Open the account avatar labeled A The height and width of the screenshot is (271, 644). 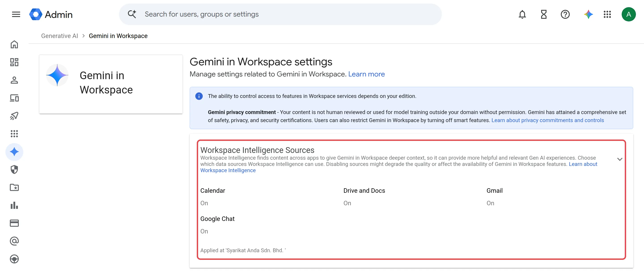click(x=629, y=14)
